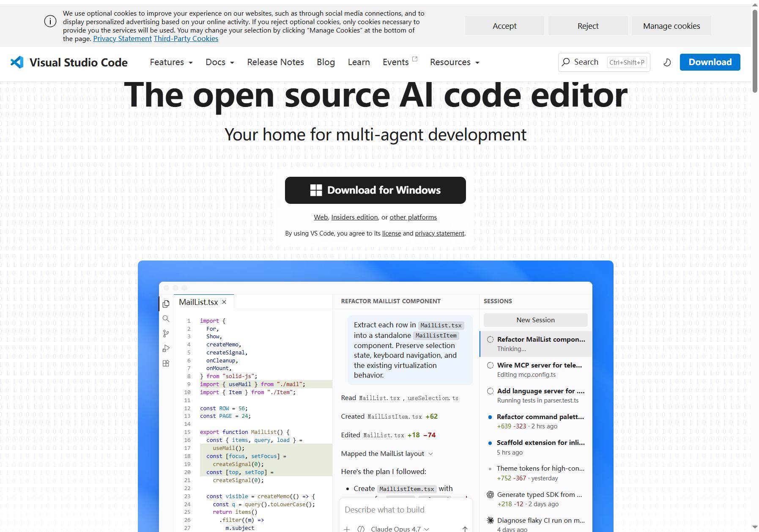Click blue dot beside Refactor command palette session
The image size is (759, 532).
click(490, 417)
